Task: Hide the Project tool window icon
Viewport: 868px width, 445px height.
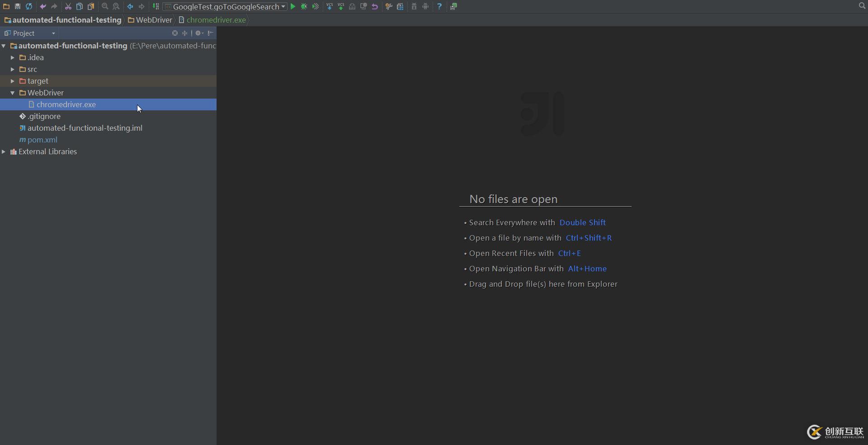Action: pos(211,33)
